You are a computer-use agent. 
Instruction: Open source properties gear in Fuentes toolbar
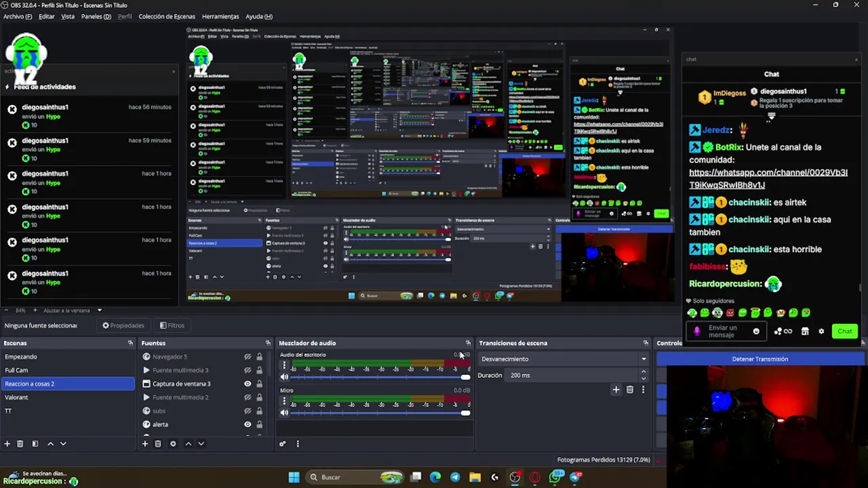click(173, 444)
